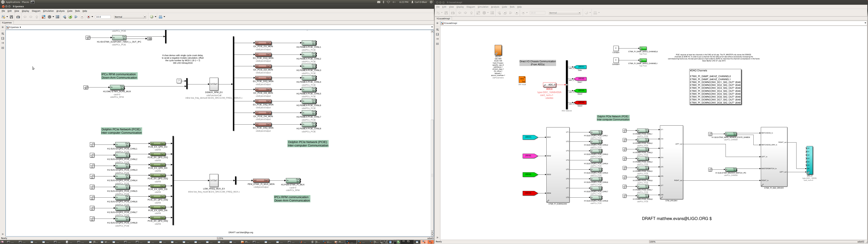Viewport: 868px width, 244px height.
Task: Click New Model icon in h1pemex toolbar
Action: tap(3, 17)
